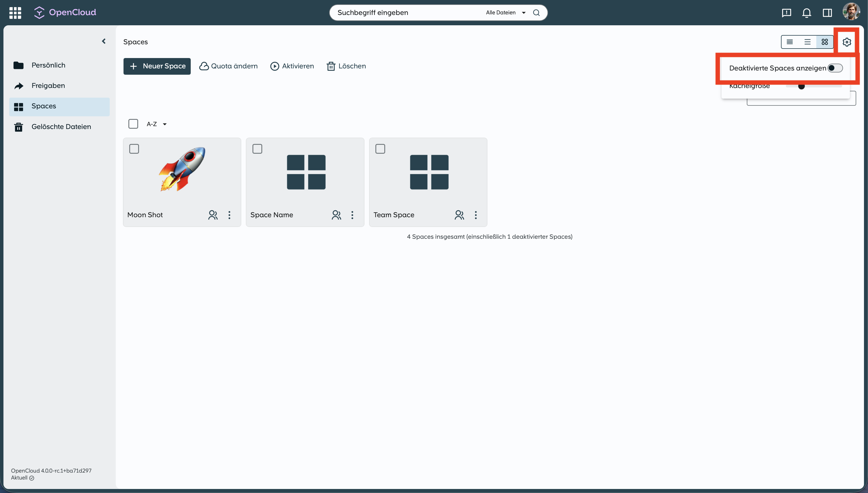The height and width of the screenshot is (493, 868).
Task: Check the Space Name tile checkbox
Action: tap(257, 149)
